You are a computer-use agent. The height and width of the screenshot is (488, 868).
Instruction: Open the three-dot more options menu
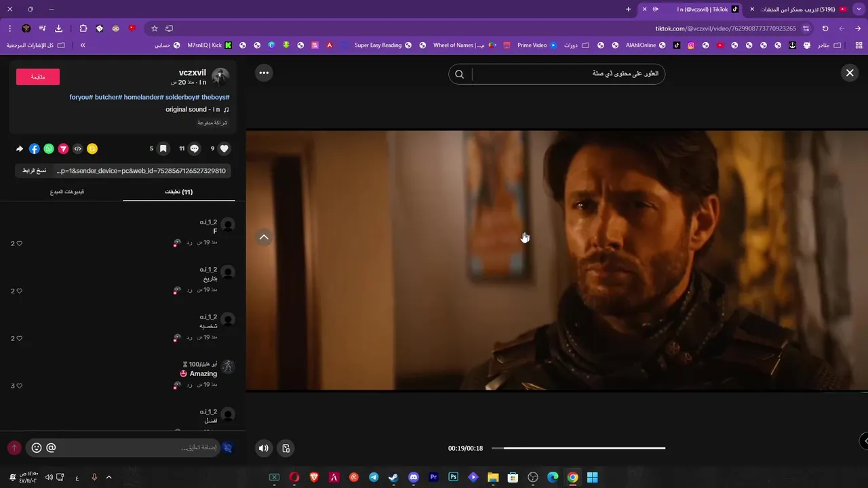[264, 73]
